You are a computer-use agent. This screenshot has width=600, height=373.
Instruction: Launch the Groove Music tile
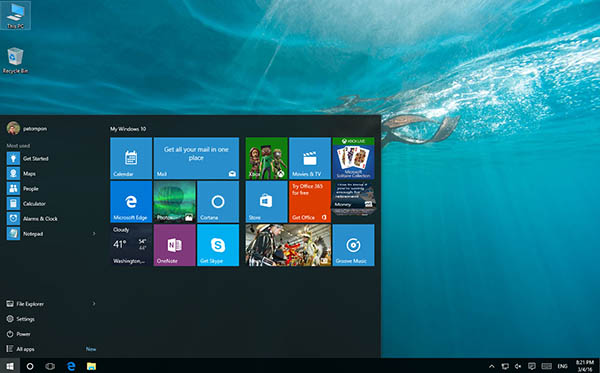point(354,245)
